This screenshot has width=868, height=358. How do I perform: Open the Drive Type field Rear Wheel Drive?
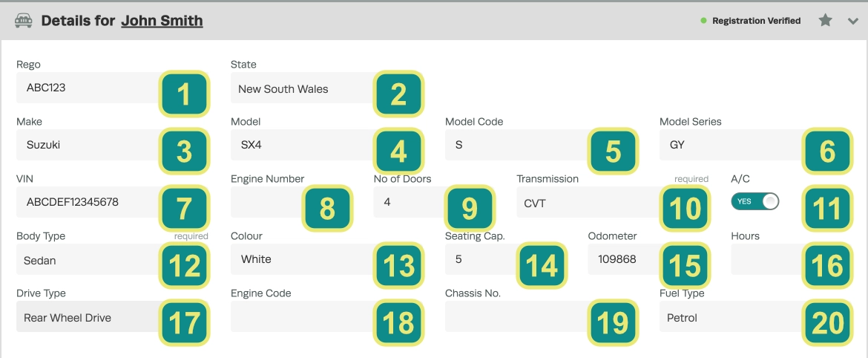tap(112, 316)
